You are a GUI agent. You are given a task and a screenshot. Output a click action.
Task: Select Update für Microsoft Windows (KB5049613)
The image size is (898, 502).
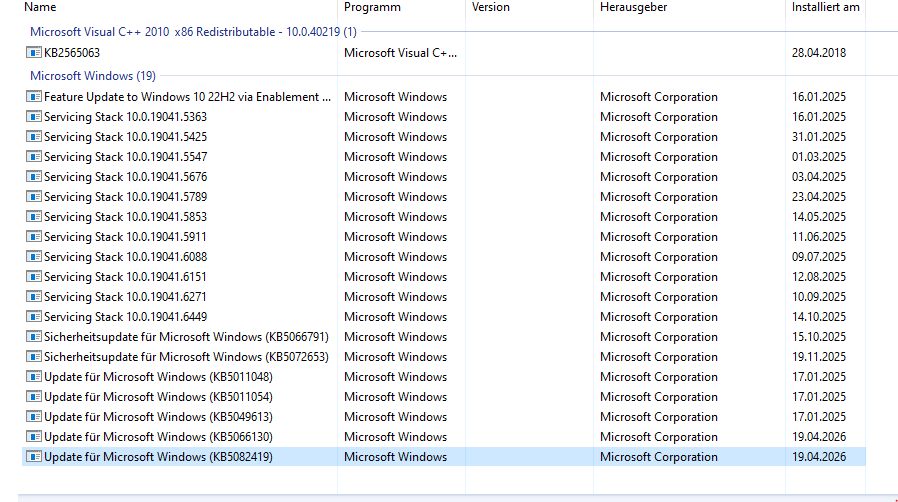point(158,417)
